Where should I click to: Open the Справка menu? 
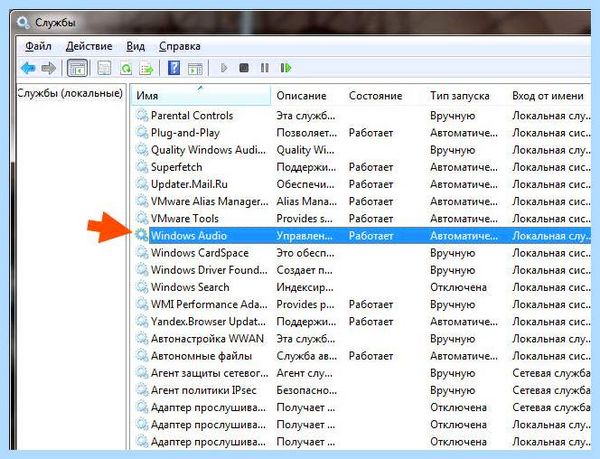(x=179, y=46)
